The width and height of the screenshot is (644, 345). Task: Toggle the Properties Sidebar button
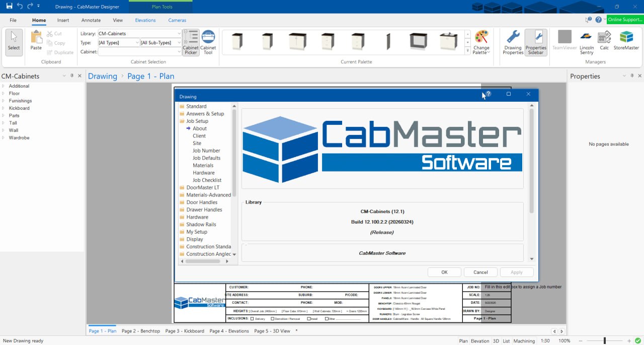[x=536, y=42]
